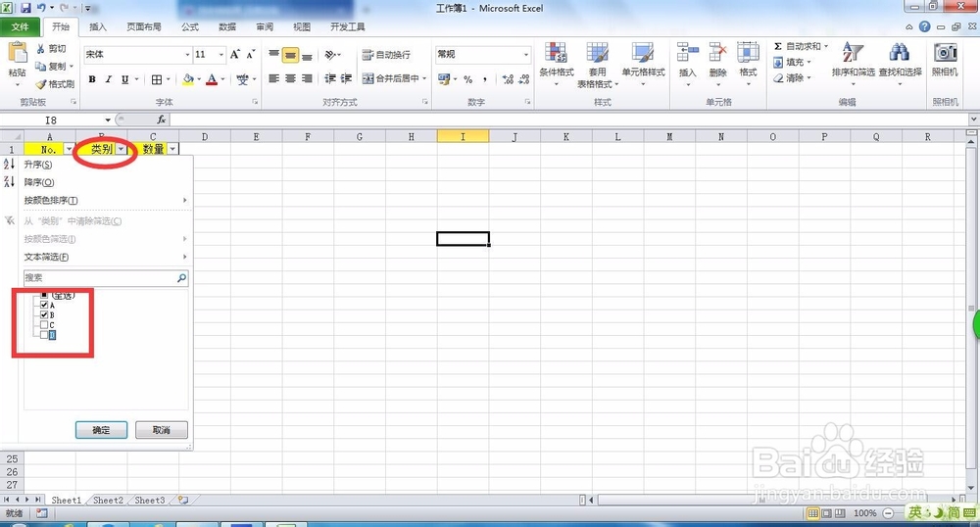
Task: Open the font size dropdown showing 11
Action: (221, 55)
